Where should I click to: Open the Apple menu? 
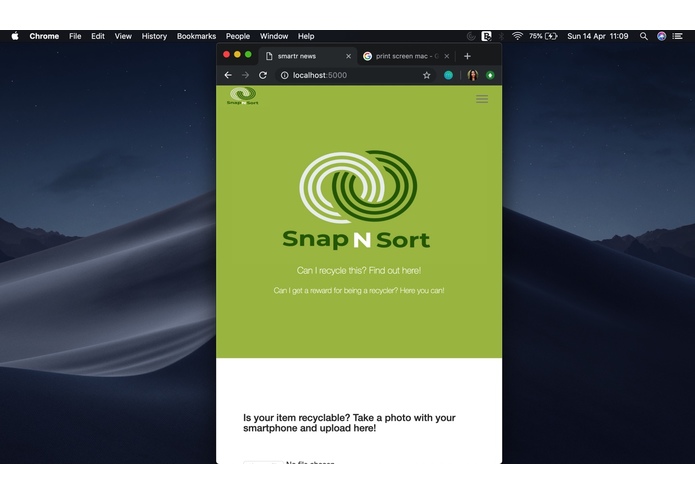click(x=15, y=36)
